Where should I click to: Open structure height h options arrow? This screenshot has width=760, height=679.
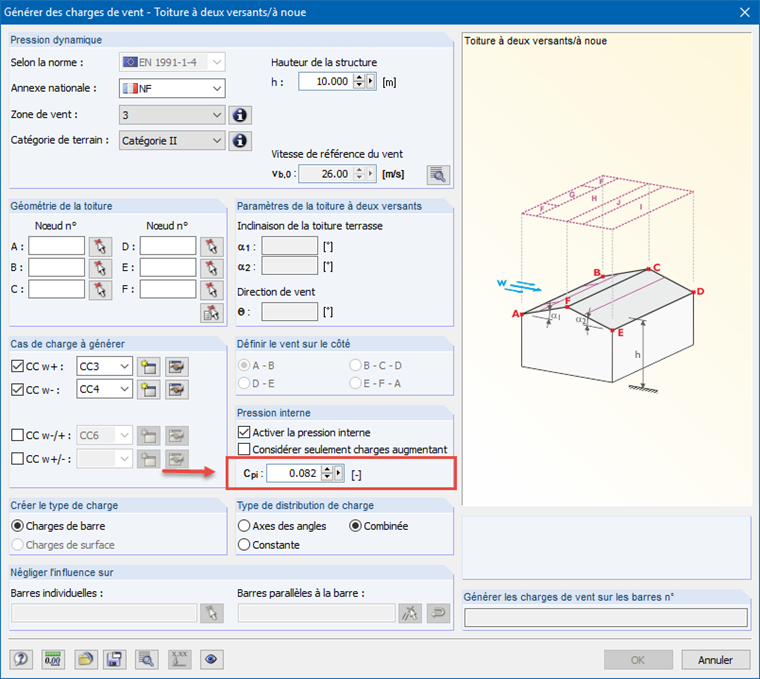click(371, 81)
